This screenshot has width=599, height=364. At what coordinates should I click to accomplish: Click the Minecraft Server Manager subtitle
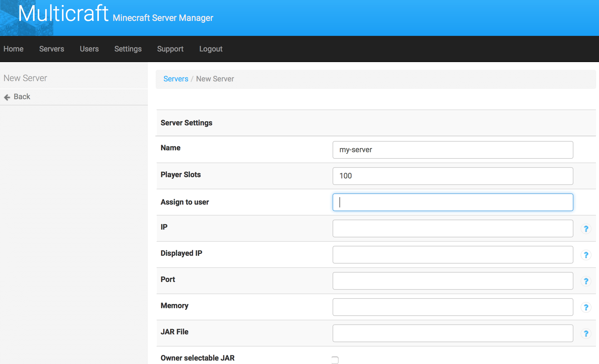tap(163, 18)
